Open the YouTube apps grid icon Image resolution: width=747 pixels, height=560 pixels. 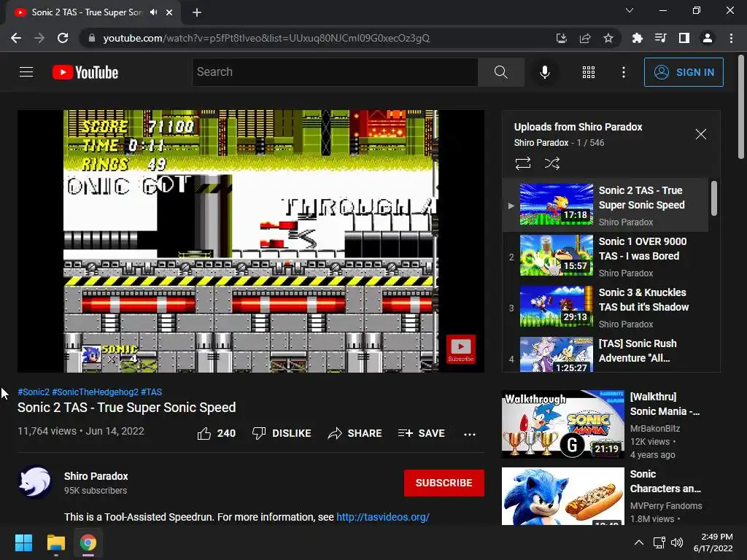(589, 72)
